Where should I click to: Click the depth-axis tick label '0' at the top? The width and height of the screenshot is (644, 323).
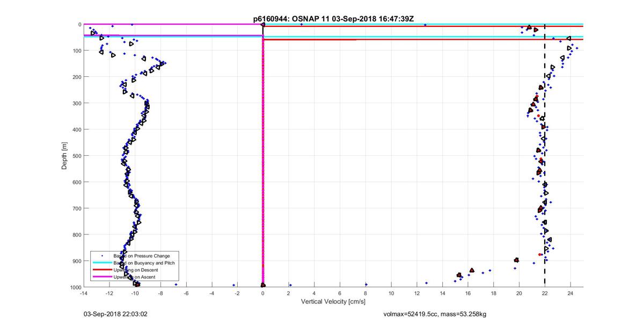pos(79,25)
